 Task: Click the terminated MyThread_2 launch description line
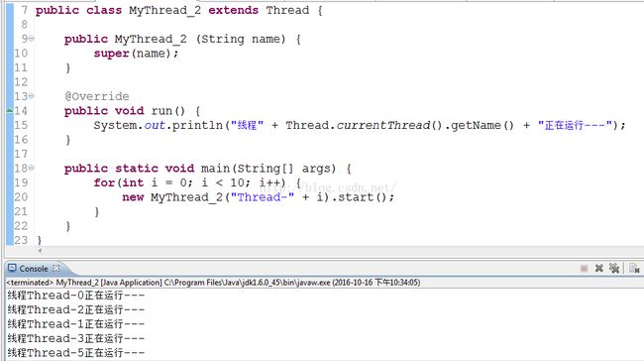point(213,283)
